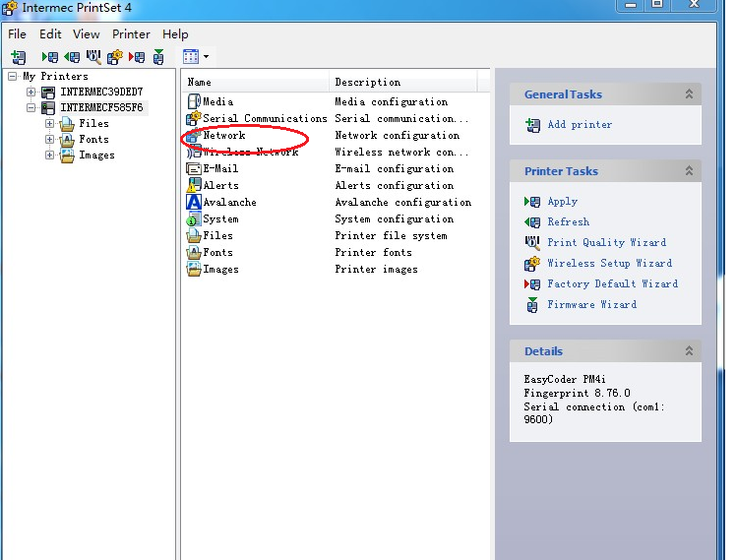Collapse the INTERMECF585F6 printer node
Viewport: 736px width, 560px height.
pos(31,107)
